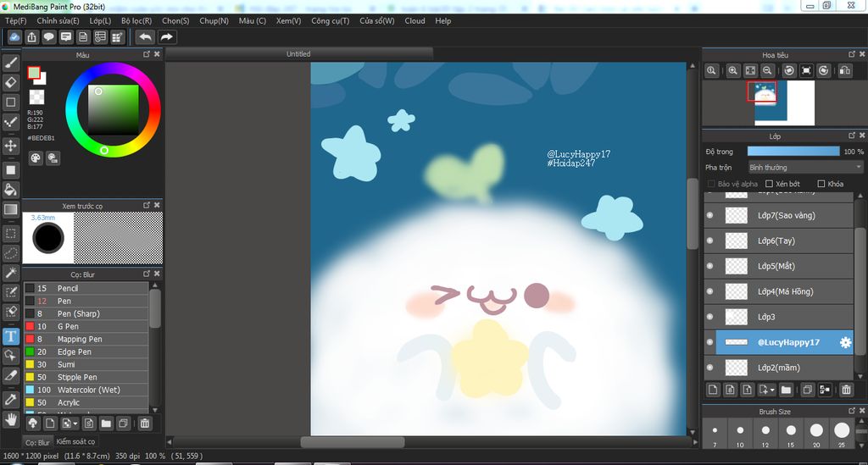The image size is (868, 465).
Task: Open the color palette icon
Action: click(x=36, y=158)
